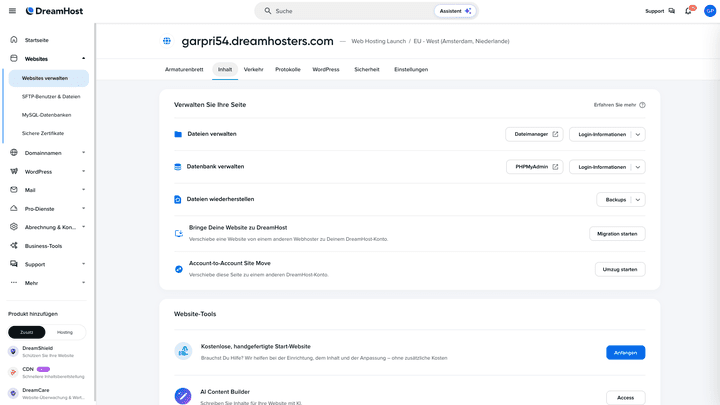Click the Access button
The image size is (720, 405).
pos(625,398)
